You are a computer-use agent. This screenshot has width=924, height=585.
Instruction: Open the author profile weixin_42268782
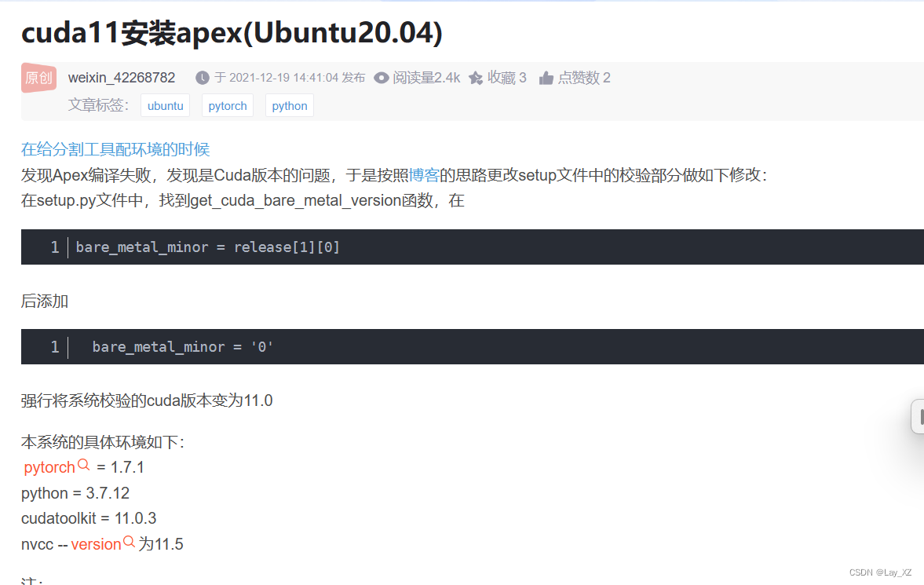pos(122,77)
